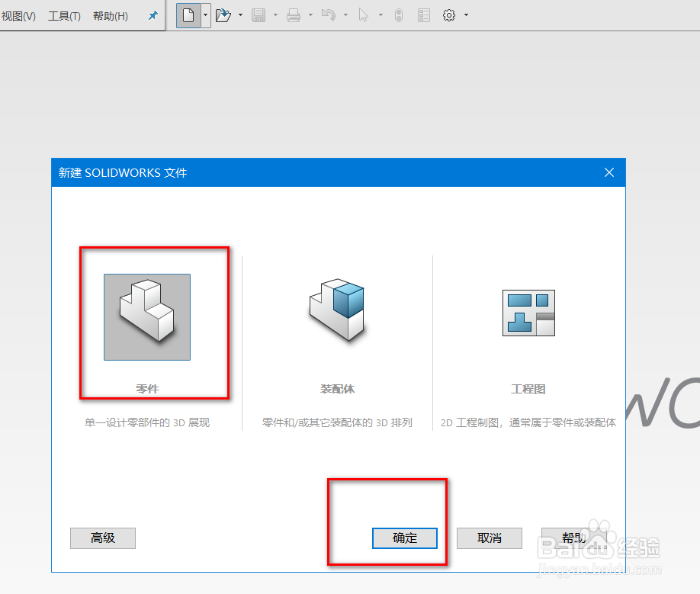Click the 帮助 help button in dialog
Image resolution: width=700 pixels, height=594 pixels.
[573, 538]
